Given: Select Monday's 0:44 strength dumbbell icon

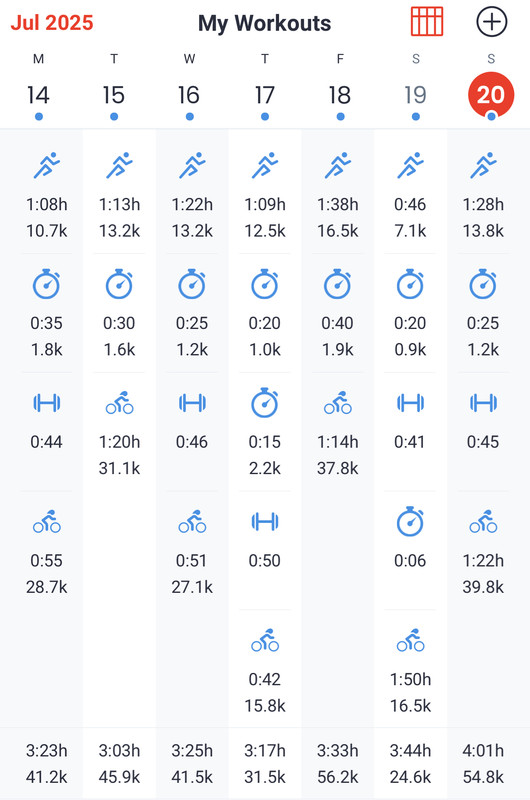Looking at the screenshot, I should pos(47,403).
